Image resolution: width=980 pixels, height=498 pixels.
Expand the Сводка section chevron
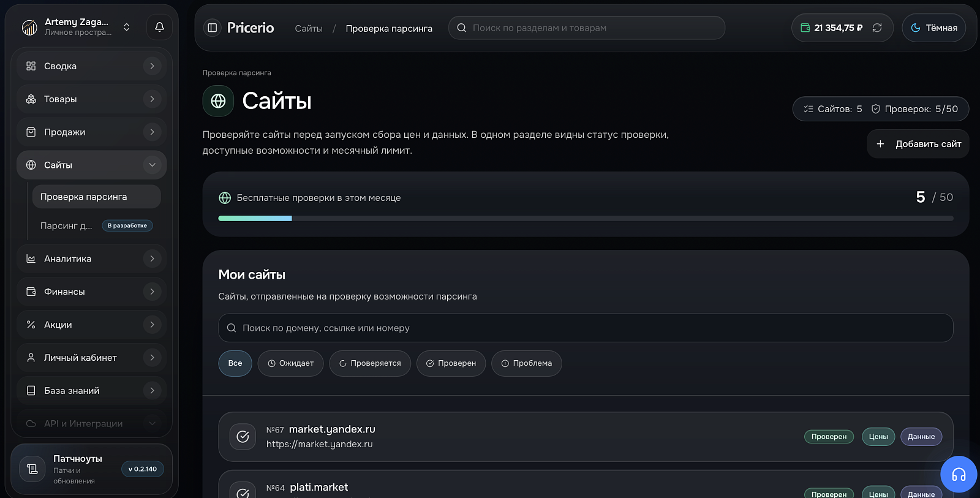pyautogui.click(x=152, y=66)
